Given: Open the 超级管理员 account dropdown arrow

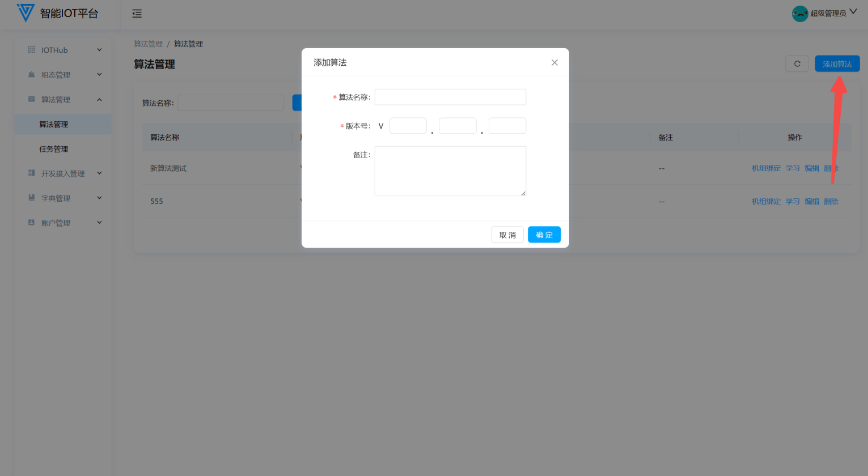Looking at the screenshot, I should pyautogui.click(x=853, y=12).
